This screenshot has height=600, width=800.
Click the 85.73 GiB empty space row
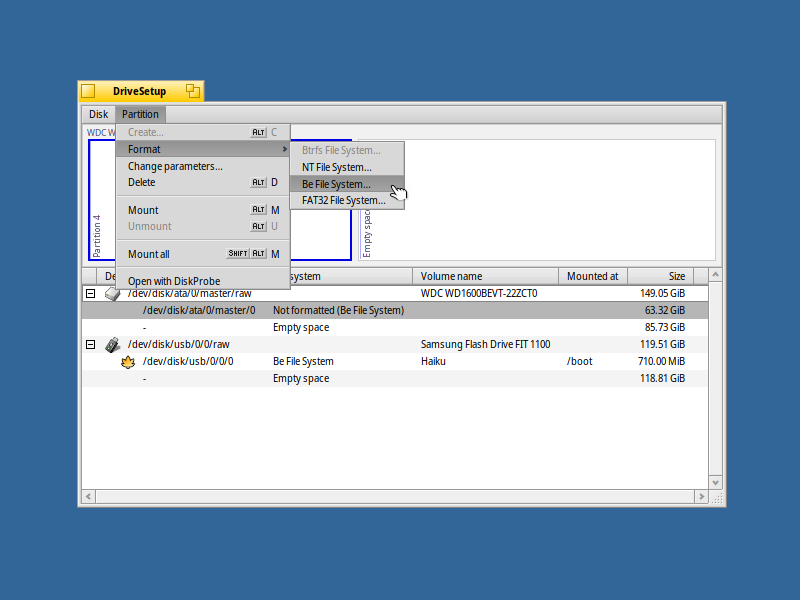coord(395,328)
